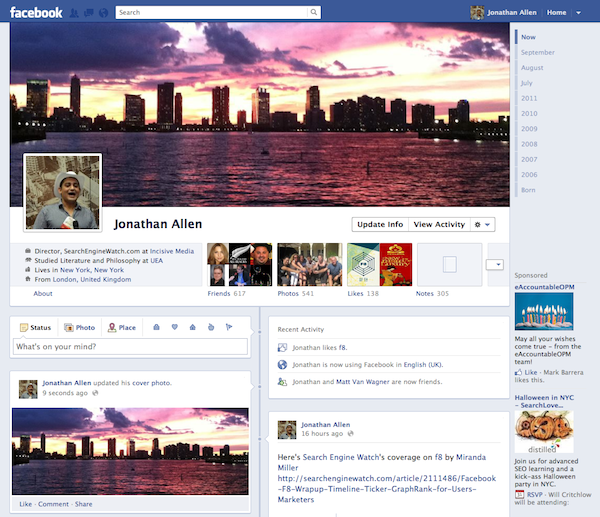Like the eAccountableOPM ad
Image resolution: width=600 pixels, height=517 pixels.
pos(530,372)
